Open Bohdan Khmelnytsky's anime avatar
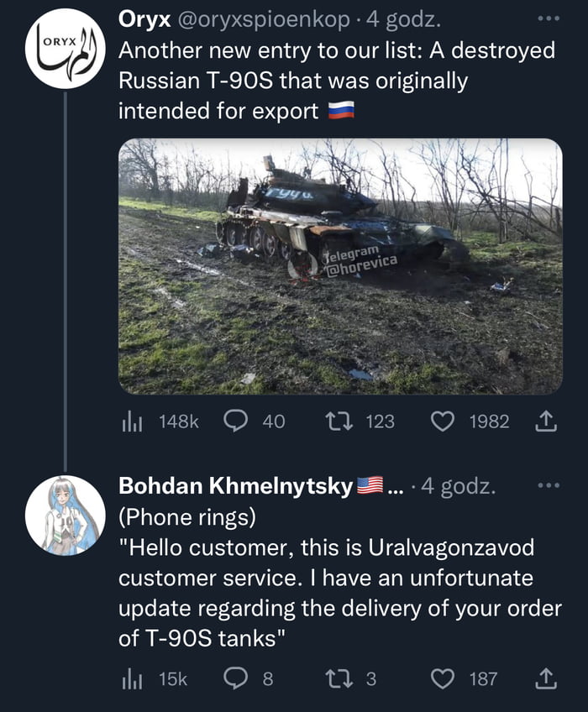The height and width of the screenshot is (712, 588). point(66,516)
